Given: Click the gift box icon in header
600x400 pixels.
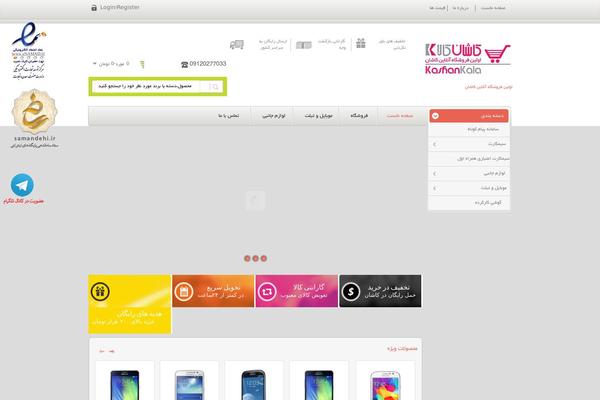Looking at the screenshot, I should (360, 43).
